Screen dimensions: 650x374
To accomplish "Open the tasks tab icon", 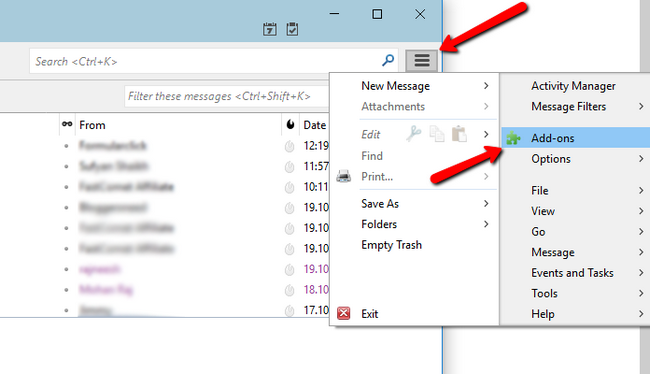I will pyautogui.click(x=292, y=29).
